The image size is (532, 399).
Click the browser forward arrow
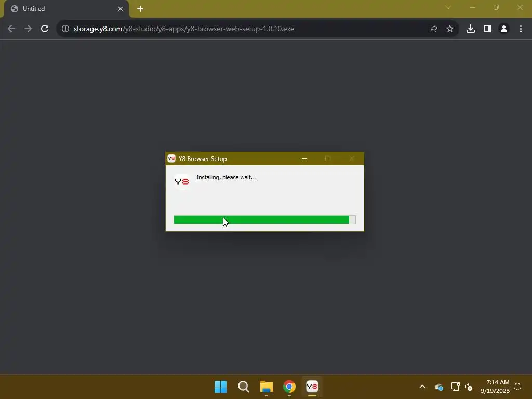coord(28,29)
